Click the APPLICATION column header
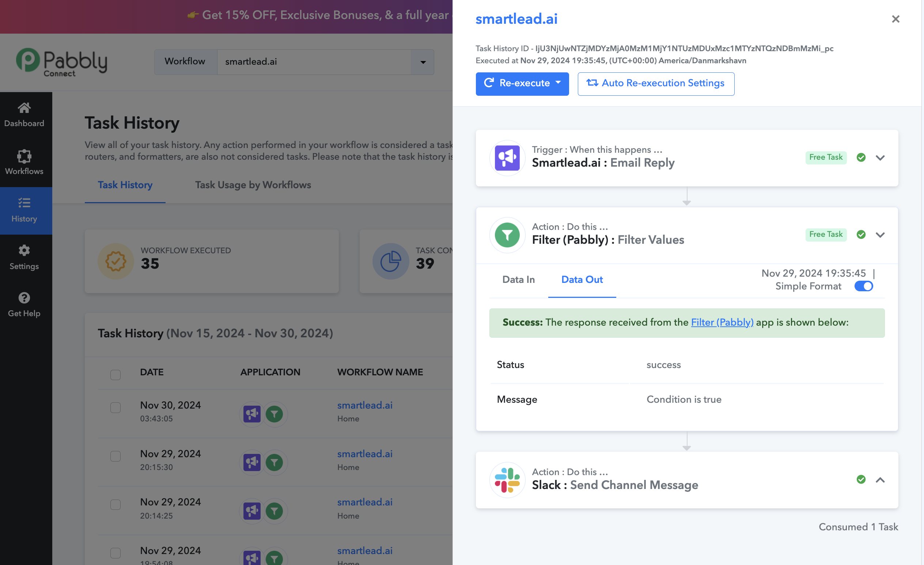The width and height of the screenshot is (924, 565). (270, 372)
